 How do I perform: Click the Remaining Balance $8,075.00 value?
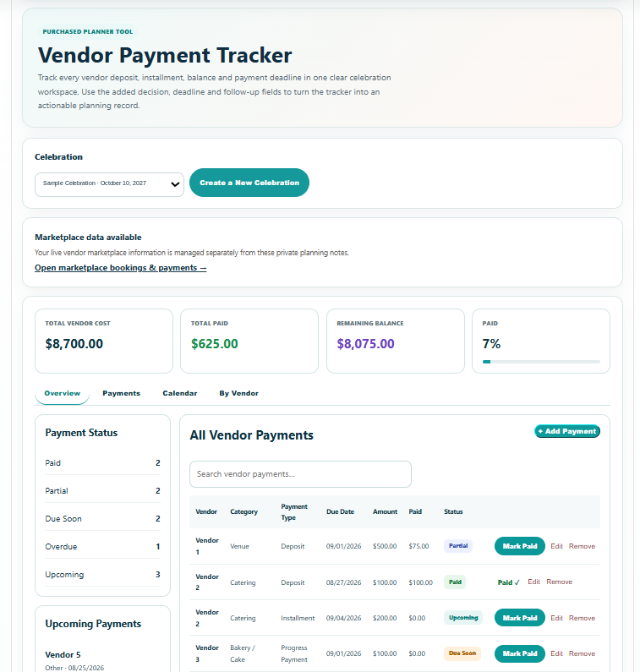pyautogui.click(x=365, y=344)
